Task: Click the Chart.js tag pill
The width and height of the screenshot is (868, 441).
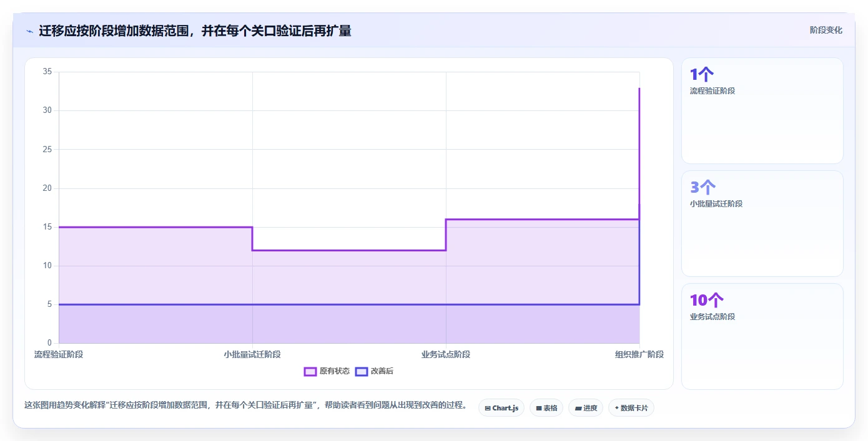Action: point(501,408)
